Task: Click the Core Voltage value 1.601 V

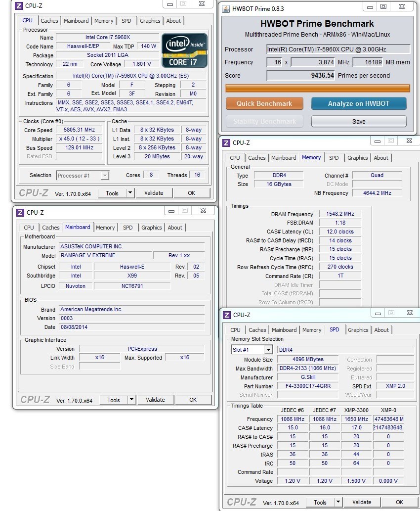Action: click(x=142, y=64)
